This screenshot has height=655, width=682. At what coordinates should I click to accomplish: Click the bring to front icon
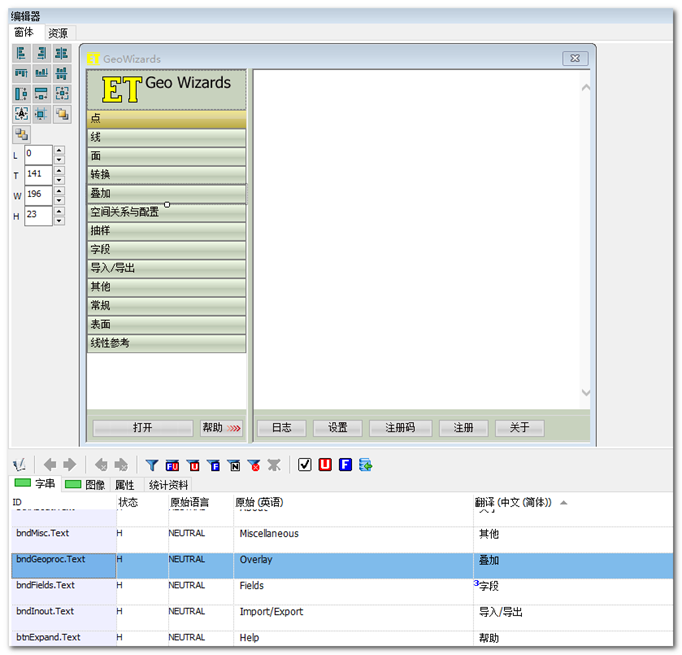tap(62, 114)
